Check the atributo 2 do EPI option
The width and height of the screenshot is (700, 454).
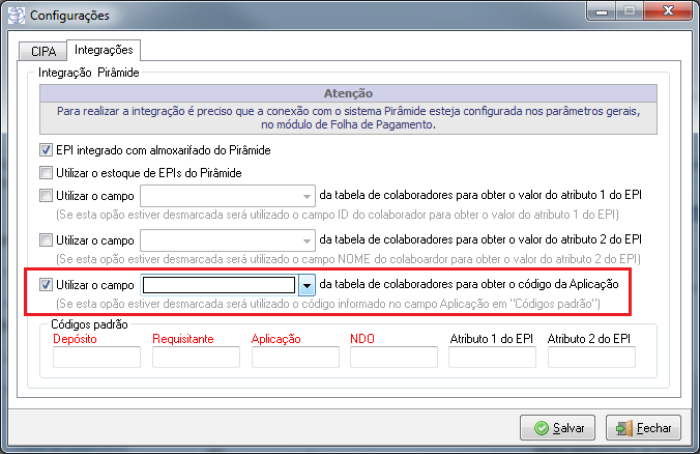click(x=46, y=240)
